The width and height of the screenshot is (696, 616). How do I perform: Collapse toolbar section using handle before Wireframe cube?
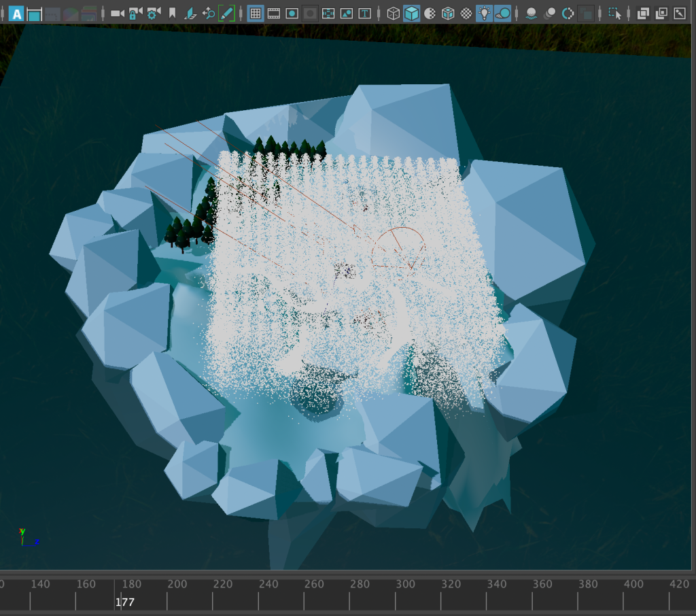(379, 14)
